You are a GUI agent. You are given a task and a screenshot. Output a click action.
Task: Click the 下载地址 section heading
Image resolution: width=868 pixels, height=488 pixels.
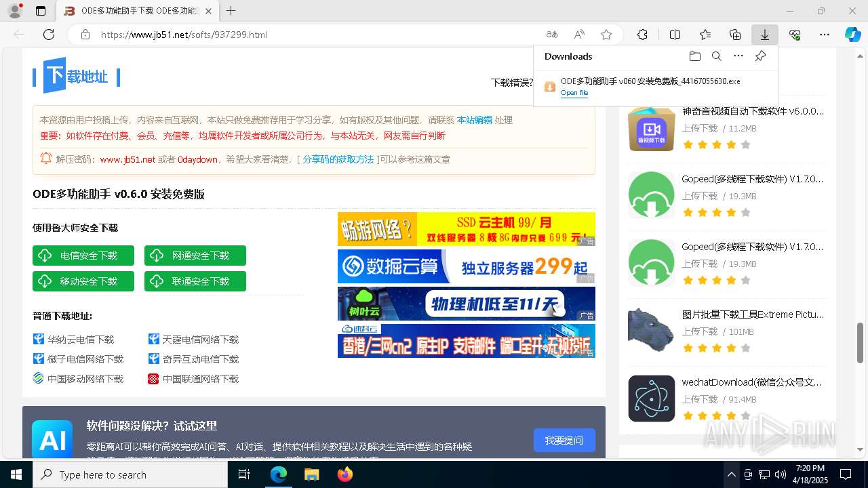(76, 76)
